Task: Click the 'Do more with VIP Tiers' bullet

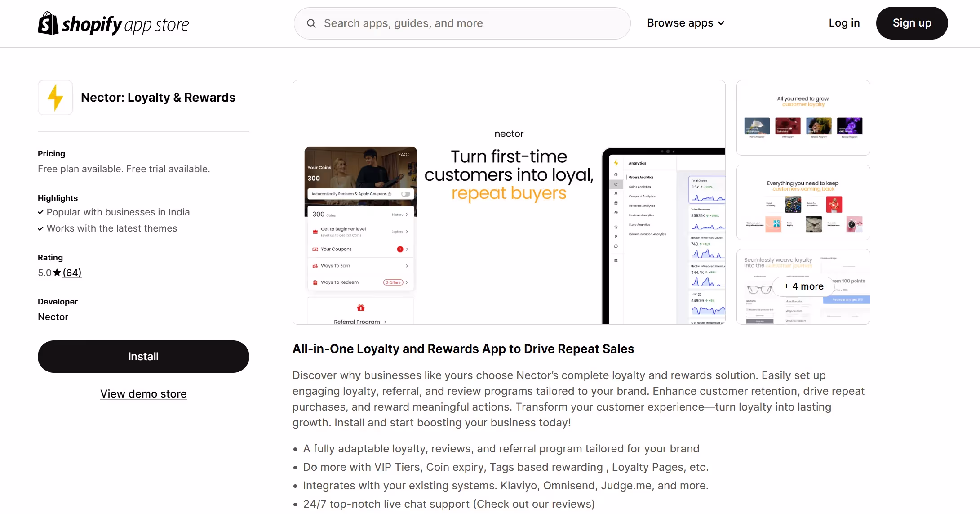Action: (506, 467)
